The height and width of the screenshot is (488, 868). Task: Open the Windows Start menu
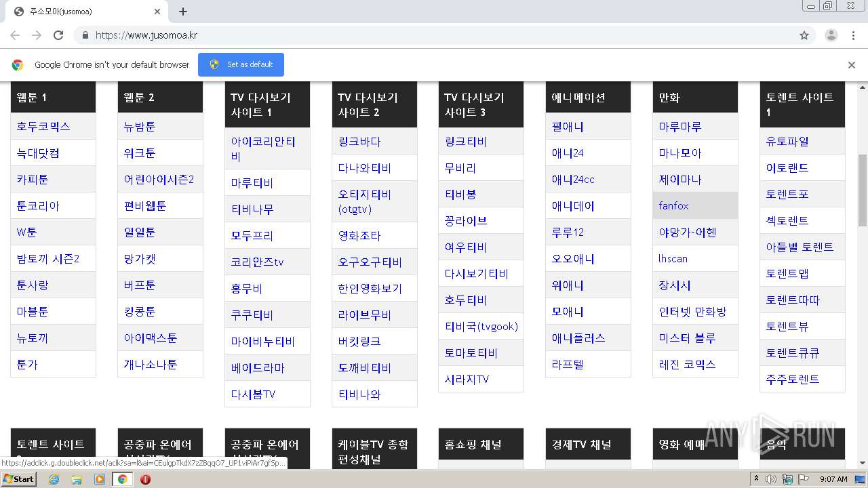coord(19,479)
